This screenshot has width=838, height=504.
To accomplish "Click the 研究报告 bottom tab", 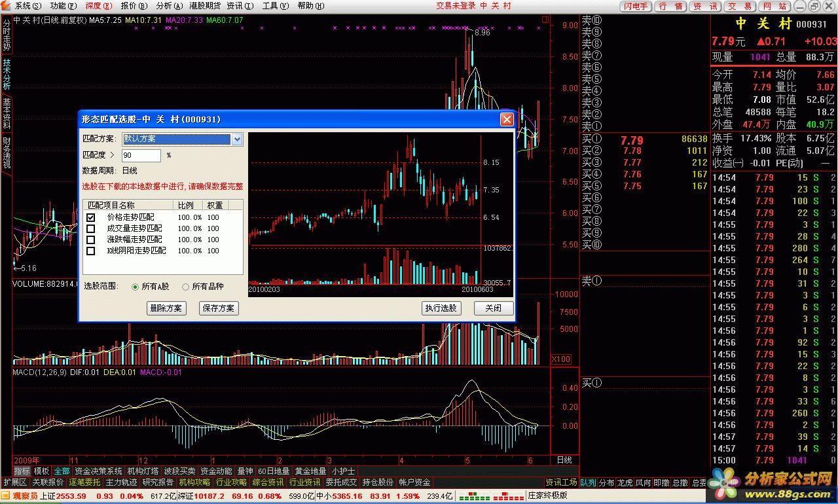I will coord(158,482).
